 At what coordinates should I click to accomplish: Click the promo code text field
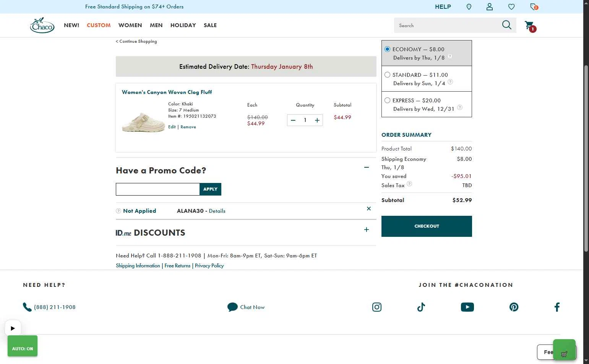click(x=157, y=189)
